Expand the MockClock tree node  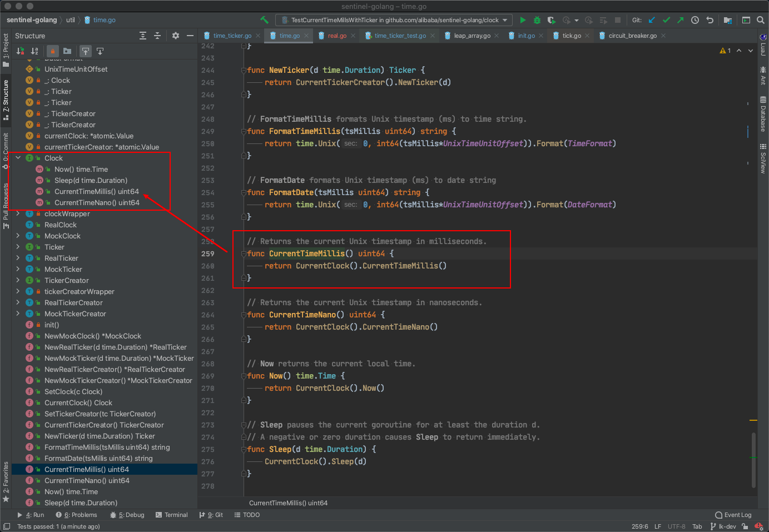point(18,236)
